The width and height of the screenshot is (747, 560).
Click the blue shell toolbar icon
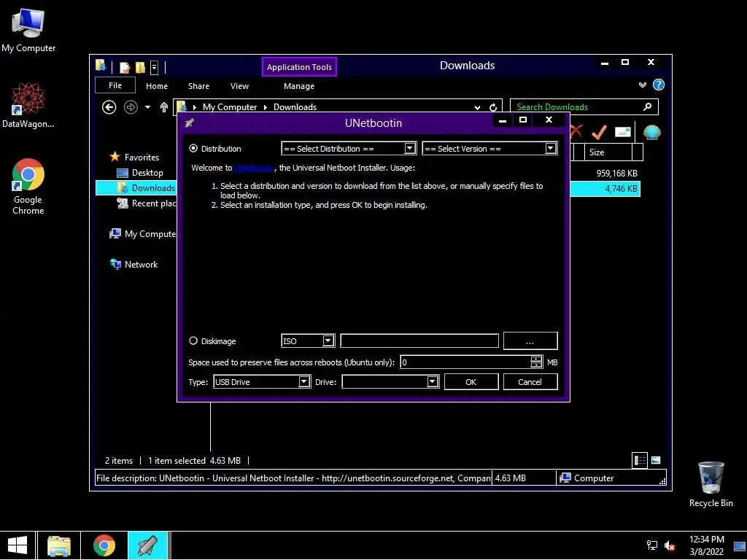pos(651,132)
